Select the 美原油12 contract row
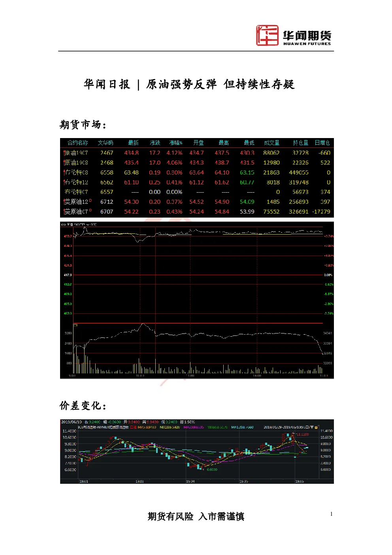 coord(197,202)
